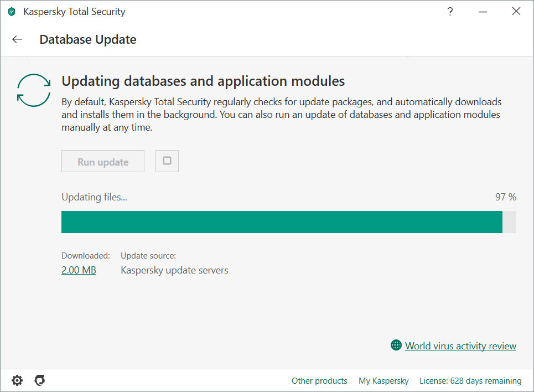Click License: 628 days remaining

[x=470, y=381]
